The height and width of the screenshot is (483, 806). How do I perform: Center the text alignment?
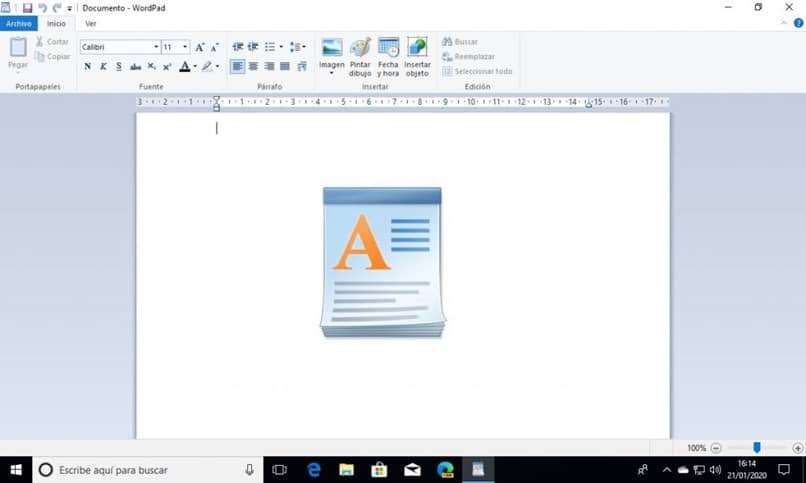click(253, 66)
